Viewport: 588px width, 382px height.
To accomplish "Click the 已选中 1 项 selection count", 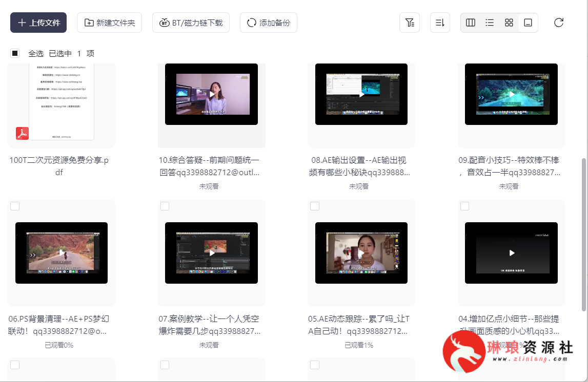I will 72,53.
